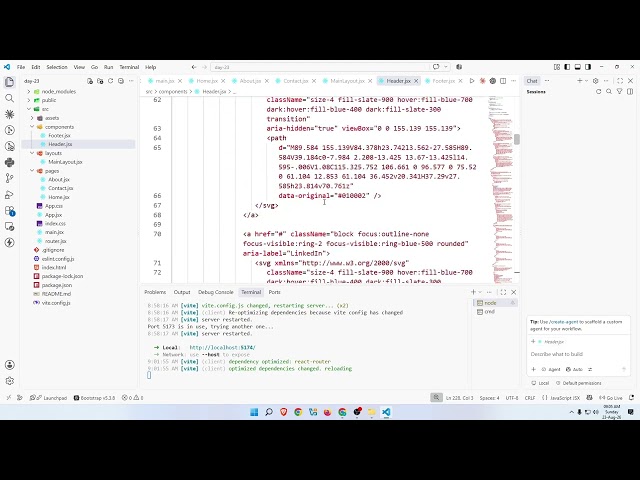Click the Agent mode selector in chat
Screen dimensions: 640x480
coord(551,369)
